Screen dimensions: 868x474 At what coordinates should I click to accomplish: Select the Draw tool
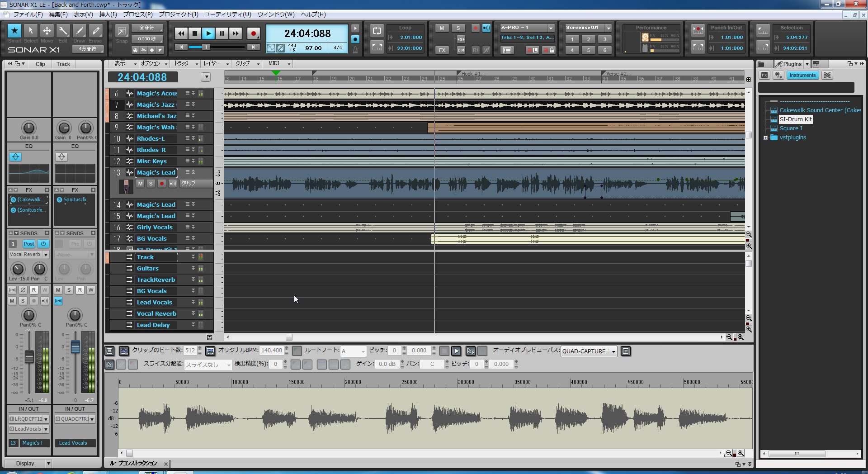point(80,31)
